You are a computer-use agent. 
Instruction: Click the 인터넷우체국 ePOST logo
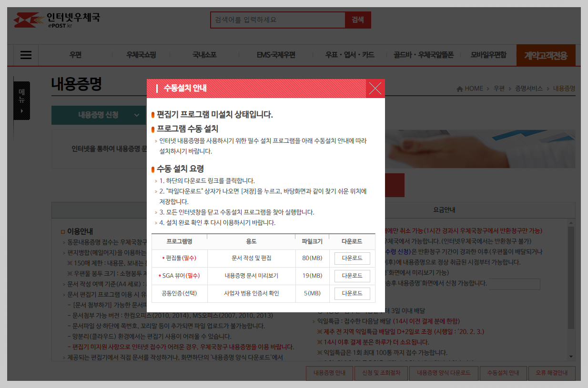click(x=57, y=20)
